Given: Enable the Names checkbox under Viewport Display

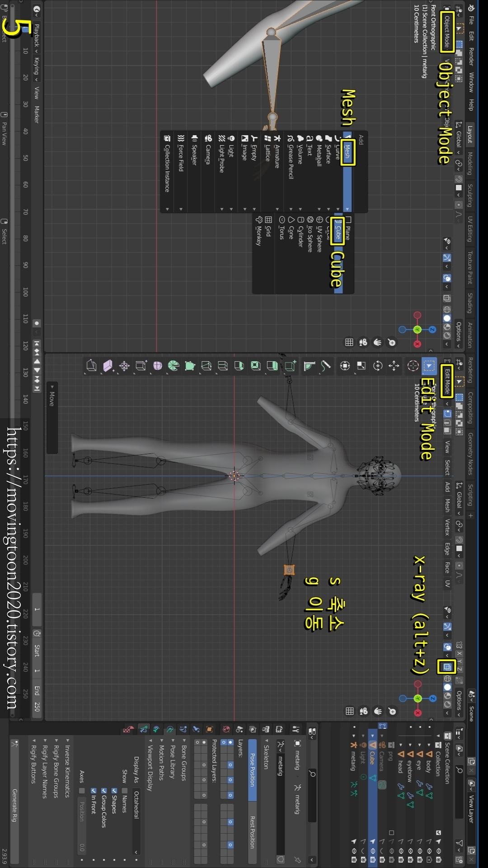Looking at the screenshot, I should [x=124, y=791].
